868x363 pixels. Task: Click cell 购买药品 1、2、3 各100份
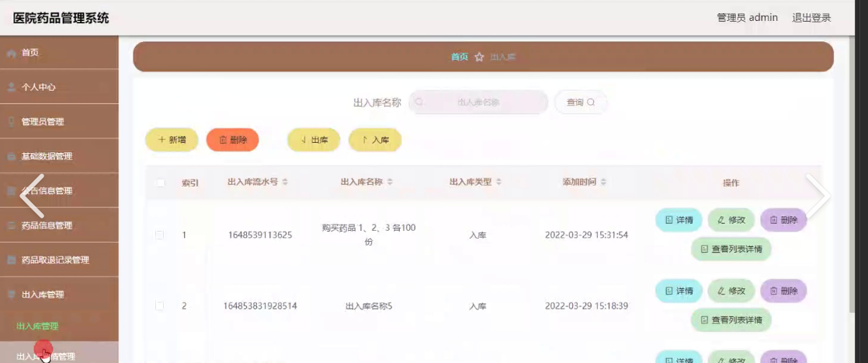click(369, 235)
